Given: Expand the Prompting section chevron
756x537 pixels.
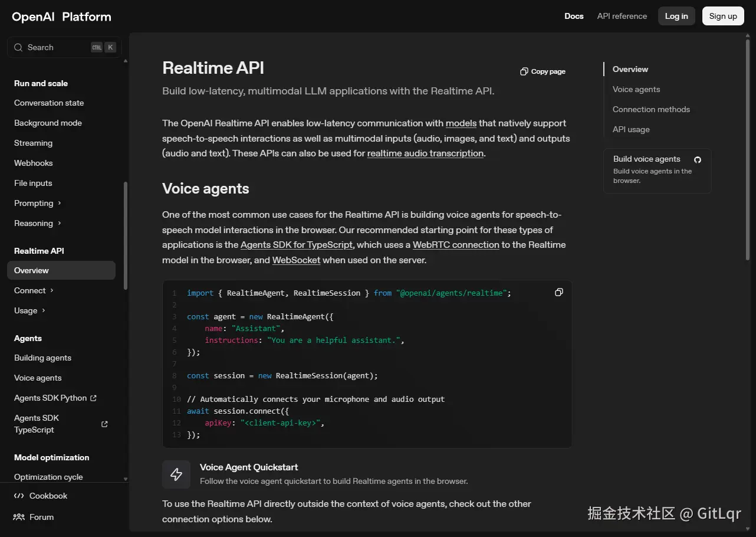Looking at the screenshot, I should (60, 203).
